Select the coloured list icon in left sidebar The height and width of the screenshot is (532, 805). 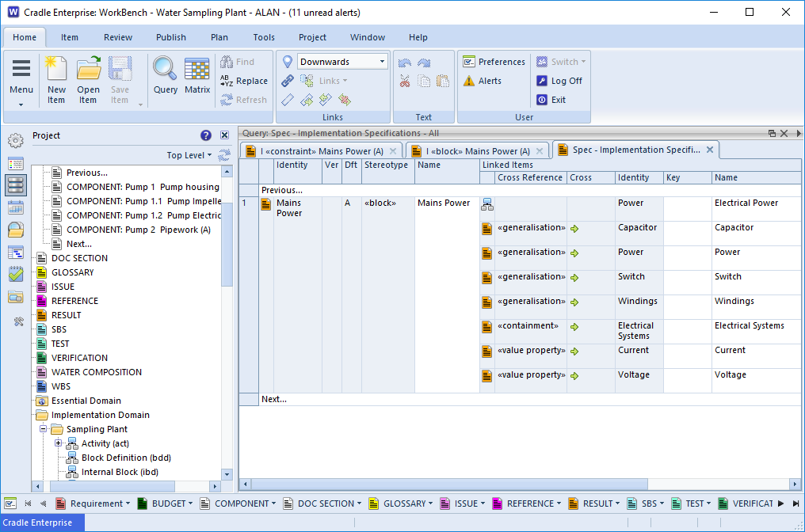(15, 164)
